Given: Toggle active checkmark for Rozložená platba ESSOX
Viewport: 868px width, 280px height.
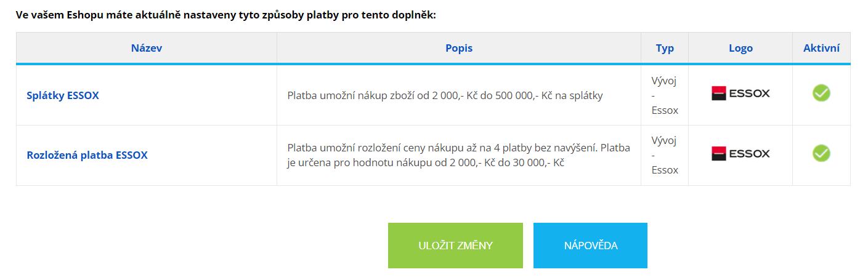Looking at the screenshot, I should pyautogui.click(x=821, y=153).
